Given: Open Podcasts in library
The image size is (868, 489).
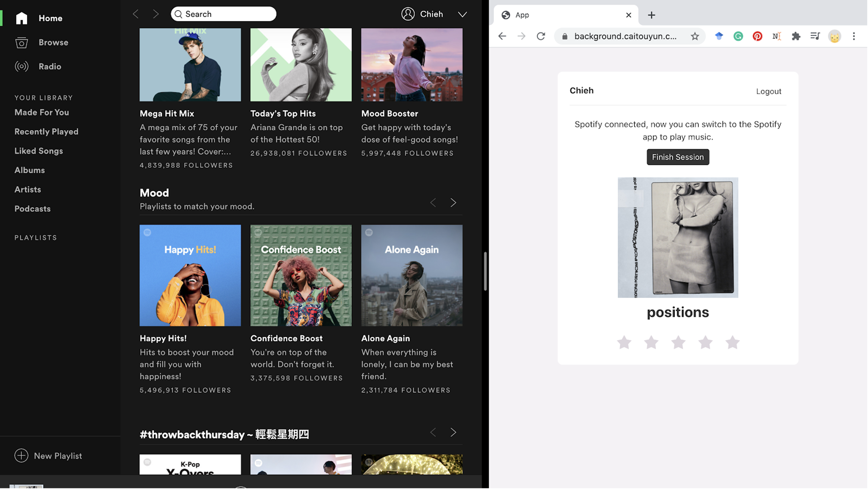Looking at the screenshot, I should tap(32, 209).
